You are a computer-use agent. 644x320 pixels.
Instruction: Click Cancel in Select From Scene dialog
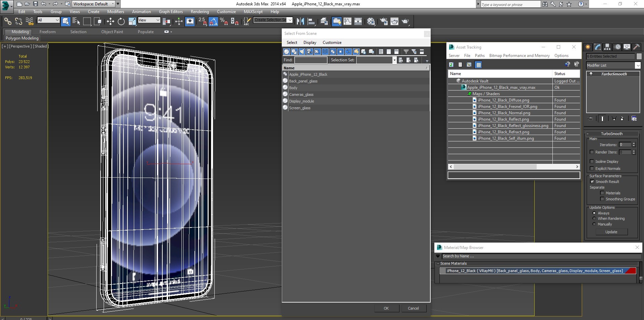click(413, 308)
